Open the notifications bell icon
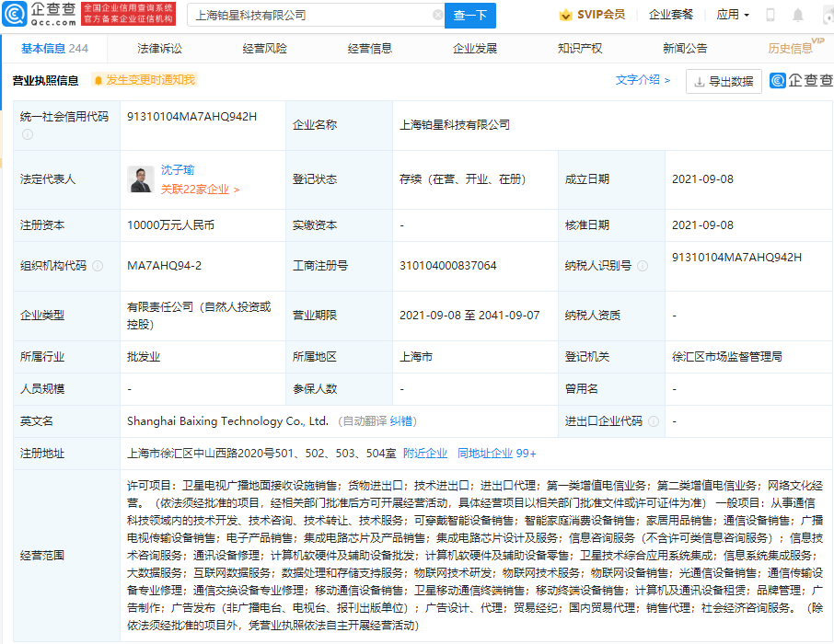This screenshot has width=834, height=644. 798,15
